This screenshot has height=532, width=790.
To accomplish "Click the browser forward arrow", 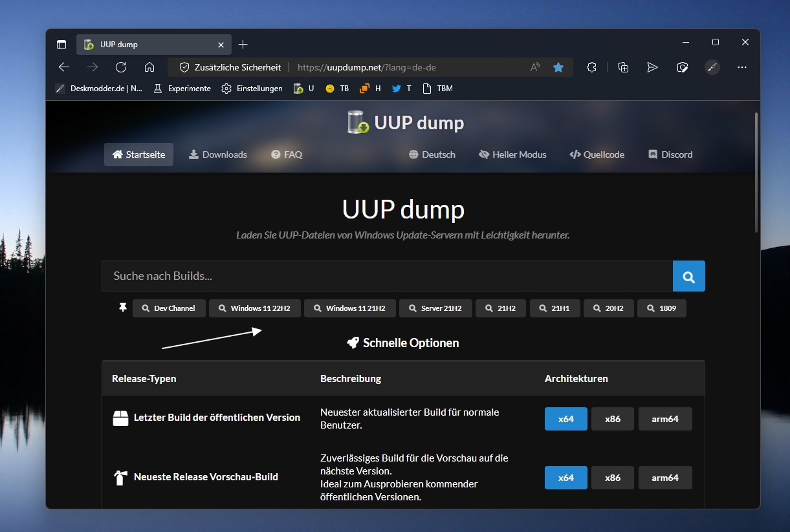I will [x=93, y=67].
